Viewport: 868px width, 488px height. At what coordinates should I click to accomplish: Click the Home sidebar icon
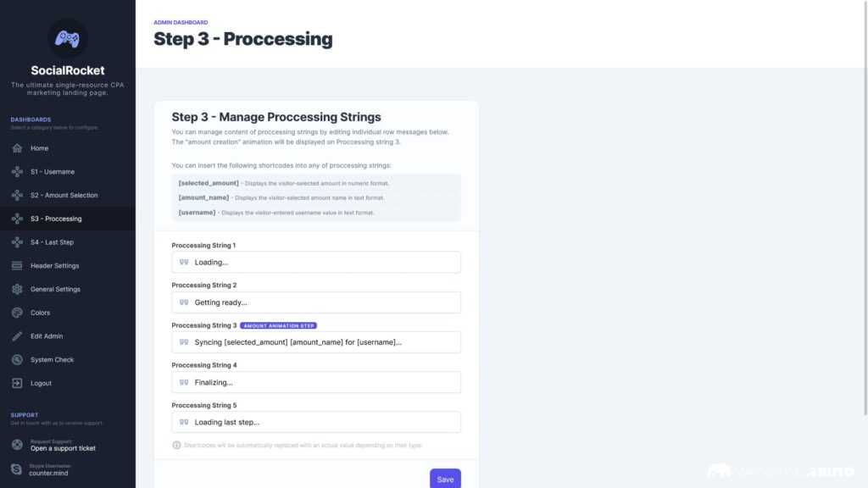pos(17,148)
